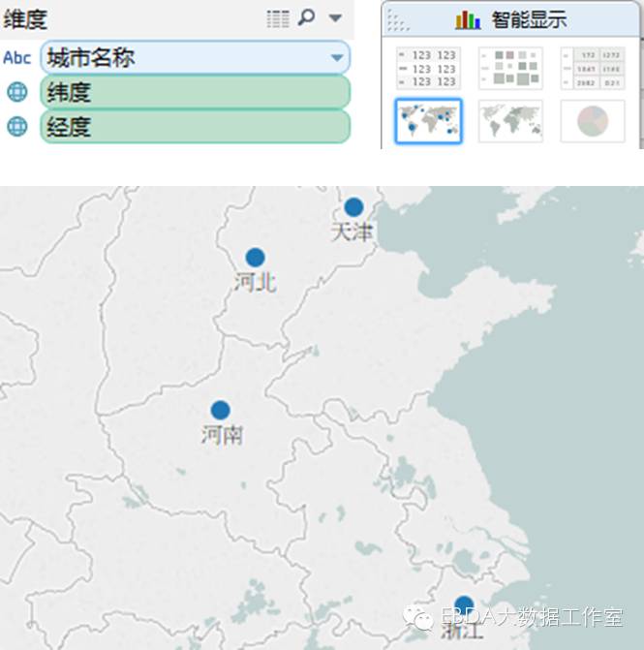644x650 pixels.
Task: Click the 天津 map point
Action: tap(353, 207)
